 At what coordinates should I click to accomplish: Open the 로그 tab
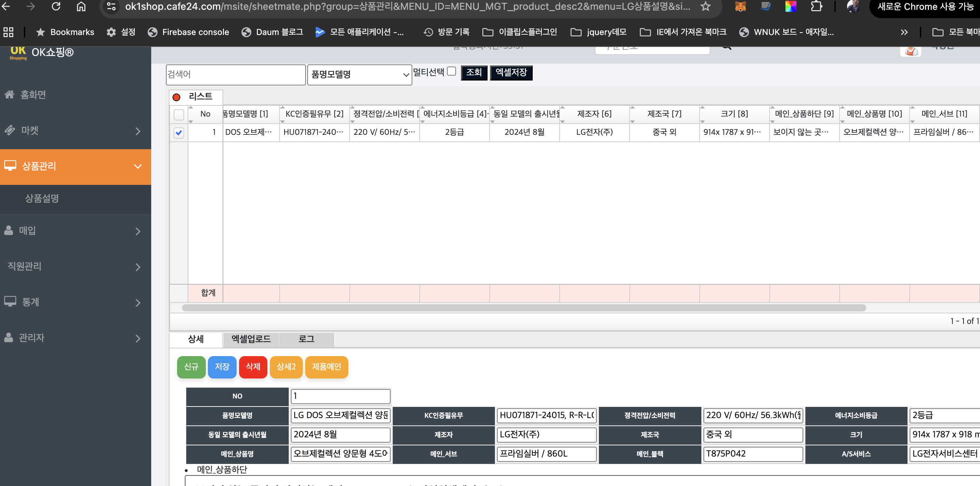tap(306, 339)
